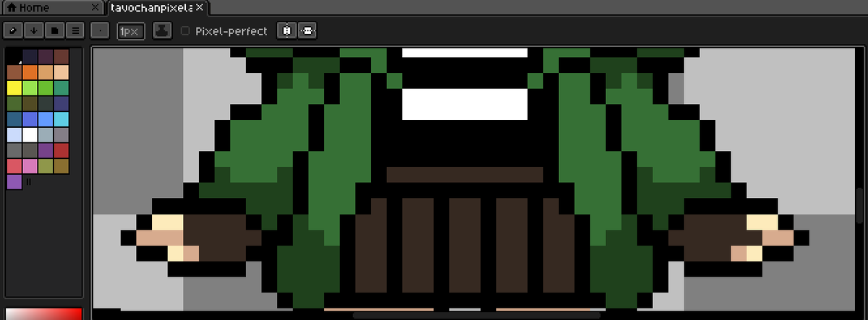Choose the brush type button

(x=101, y=31)
